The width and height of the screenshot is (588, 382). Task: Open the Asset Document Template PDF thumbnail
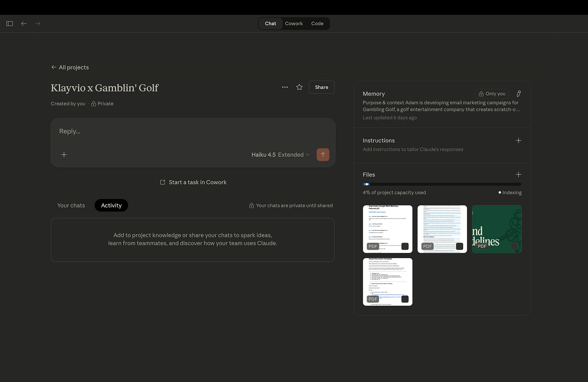coord(388,282)
